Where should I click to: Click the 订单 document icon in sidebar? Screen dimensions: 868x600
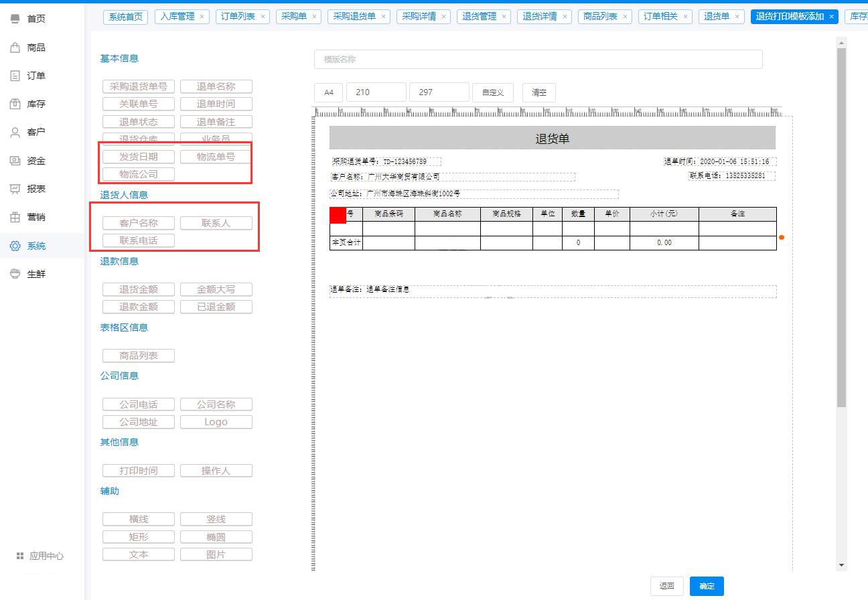[x=15, y=76]
